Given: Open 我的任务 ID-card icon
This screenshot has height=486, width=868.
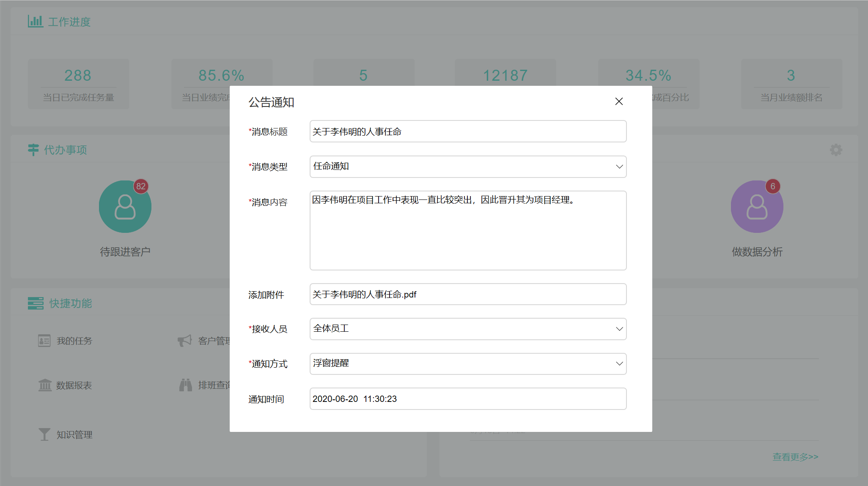Looking at the screenshot, I should point(44,341).
